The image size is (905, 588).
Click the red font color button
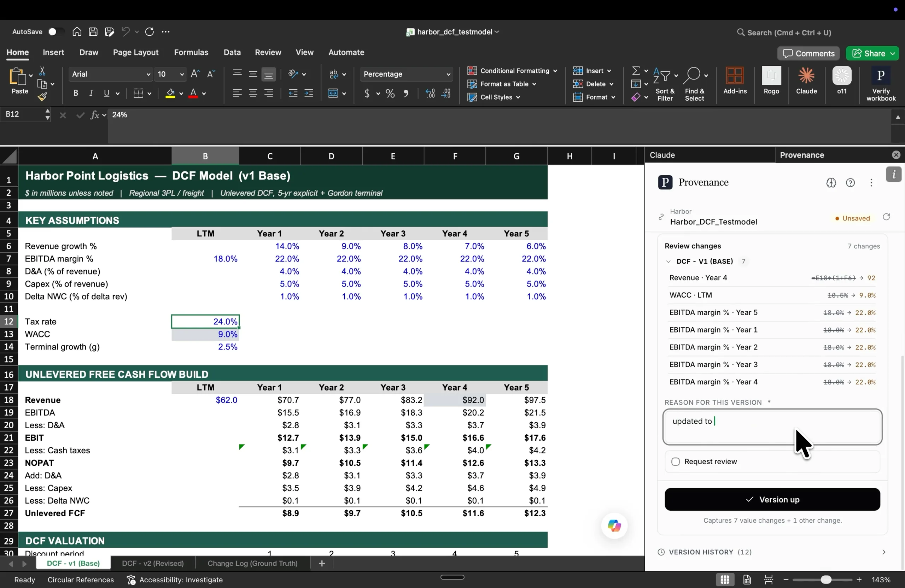[193, 94]
